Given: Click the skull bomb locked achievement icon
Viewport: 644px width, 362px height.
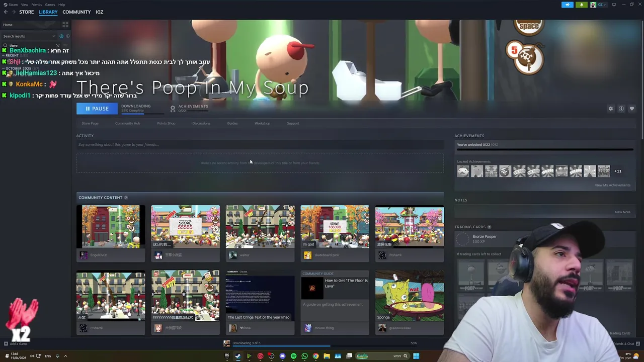Looking at the screenshot, I should (505, 171).
